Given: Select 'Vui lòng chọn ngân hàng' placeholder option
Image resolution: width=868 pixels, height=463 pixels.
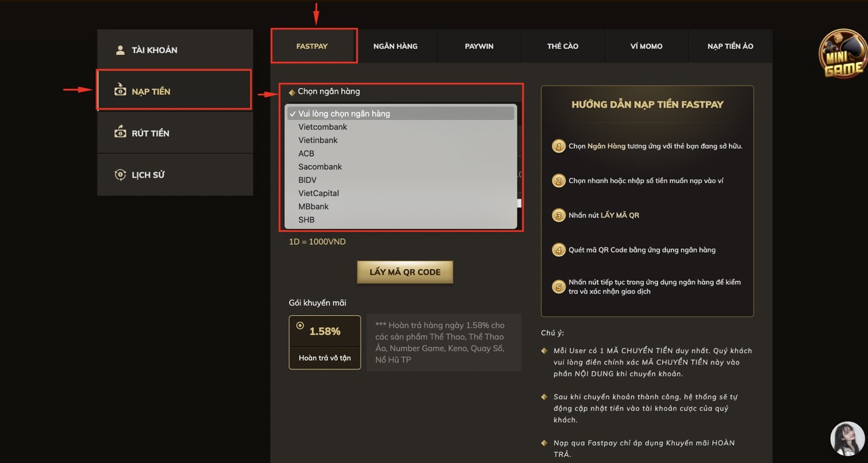Looking at the screenshot, I should pos(401,114).
